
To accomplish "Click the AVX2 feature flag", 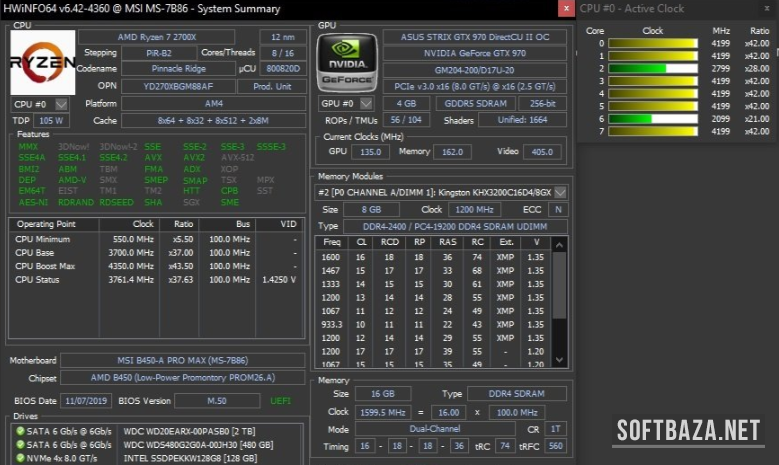I will coord(194,157).
